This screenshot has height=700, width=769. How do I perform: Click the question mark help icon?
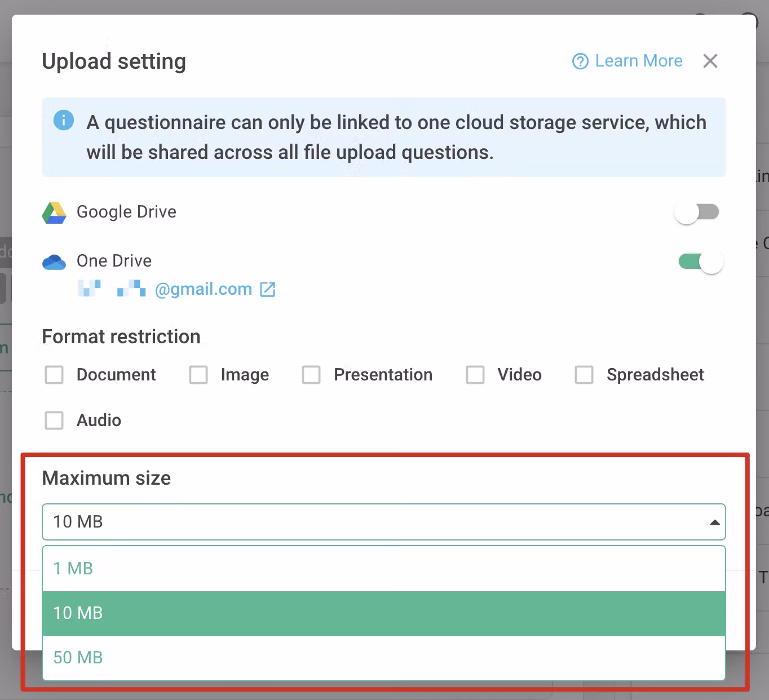580,61
